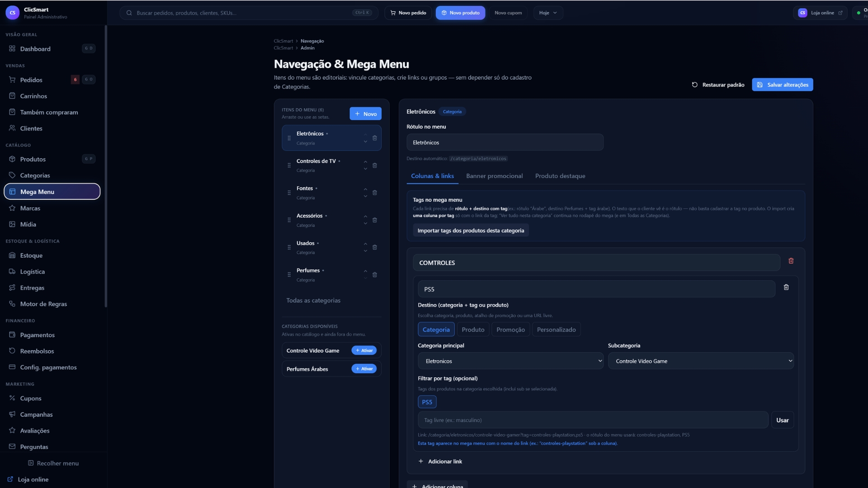Image resolution: width=868 pixels, height=488 pixels.
Task: Click the drag handle for Perfumes
Action: 289,275
